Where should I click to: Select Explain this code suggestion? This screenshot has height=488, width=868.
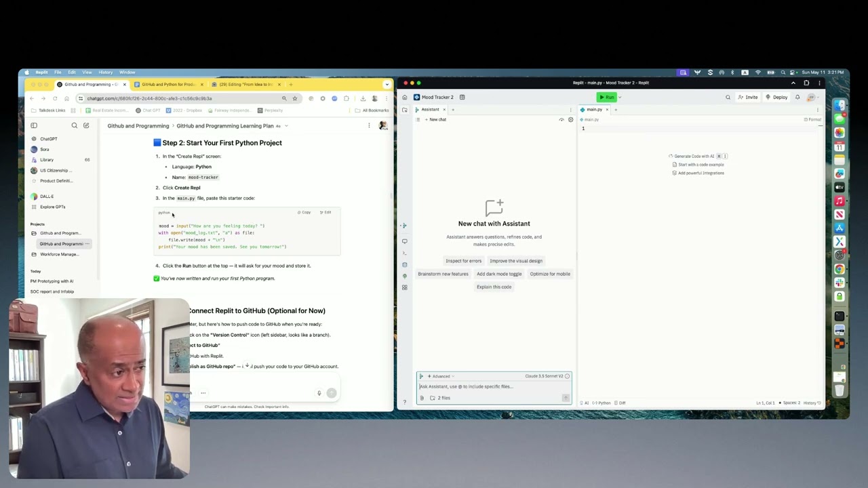[x=494, y=287]
